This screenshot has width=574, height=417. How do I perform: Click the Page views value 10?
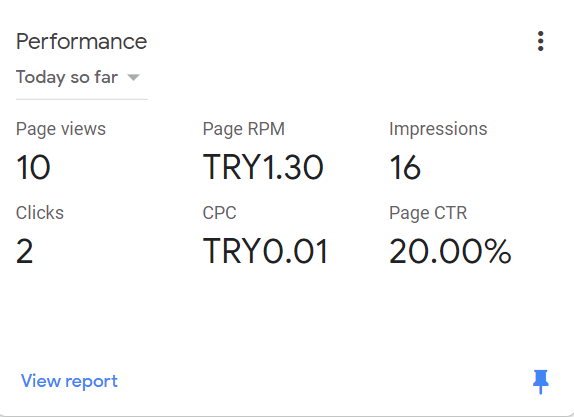33,167
